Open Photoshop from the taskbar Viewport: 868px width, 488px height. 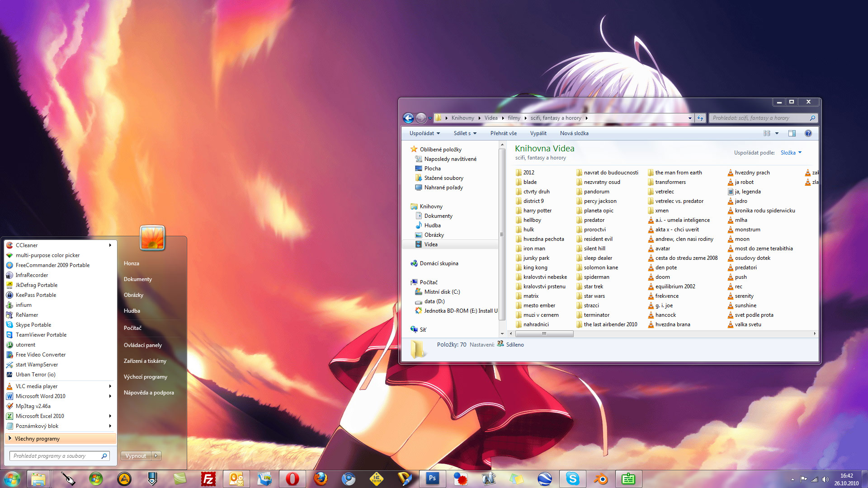pos(433,479)
